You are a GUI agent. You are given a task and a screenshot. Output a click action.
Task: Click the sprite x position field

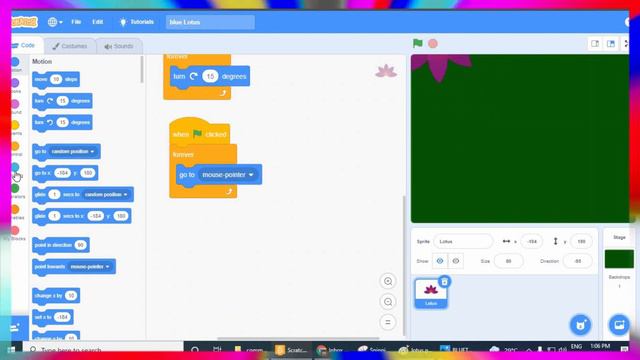(531, 242)
